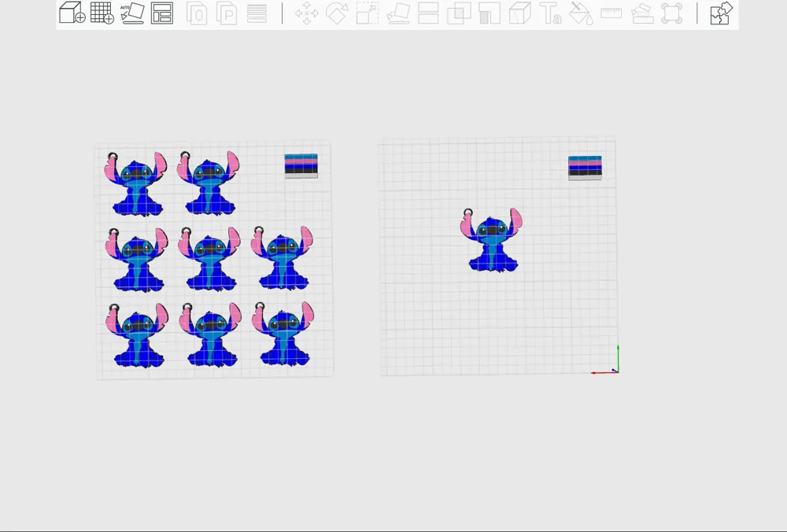787x532 pixels.
Task: Click the Assemble tool icon beside the ruler
Action: [642, 13]
